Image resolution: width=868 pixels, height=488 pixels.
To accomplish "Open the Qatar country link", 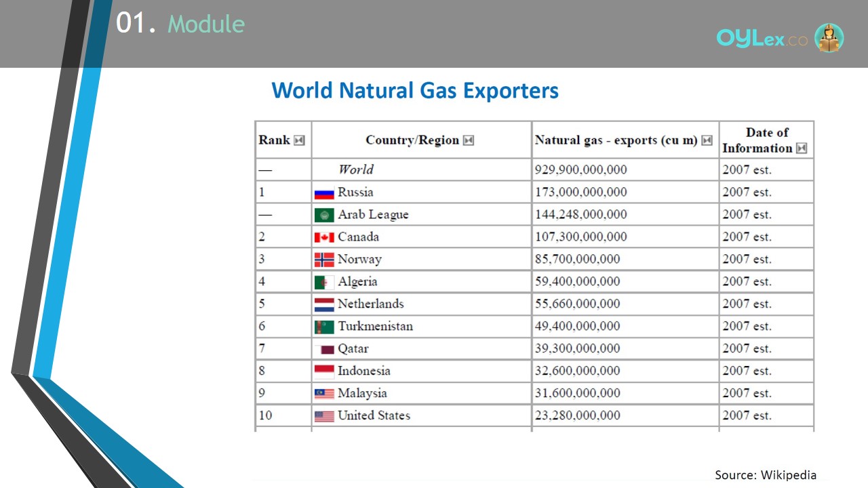I will [353, 349].
